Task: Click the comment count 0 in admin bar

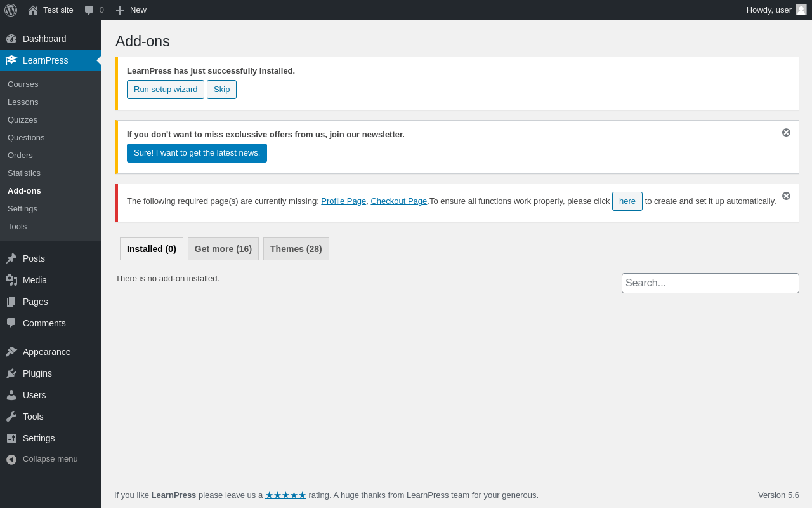Action: (101, 10)
